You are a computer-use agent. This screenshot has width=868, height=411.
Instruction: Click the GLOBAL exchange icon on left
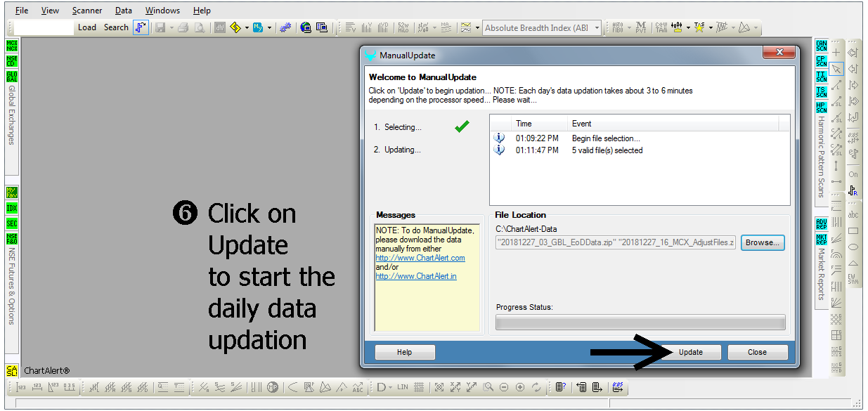pos(12,77)
